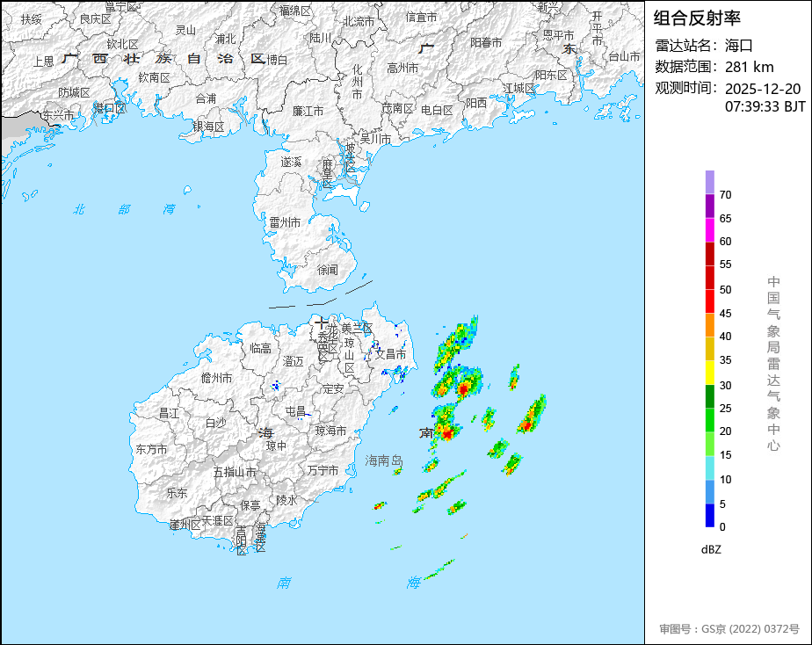Pick the light purple legend color above 70

coord(709,182)
